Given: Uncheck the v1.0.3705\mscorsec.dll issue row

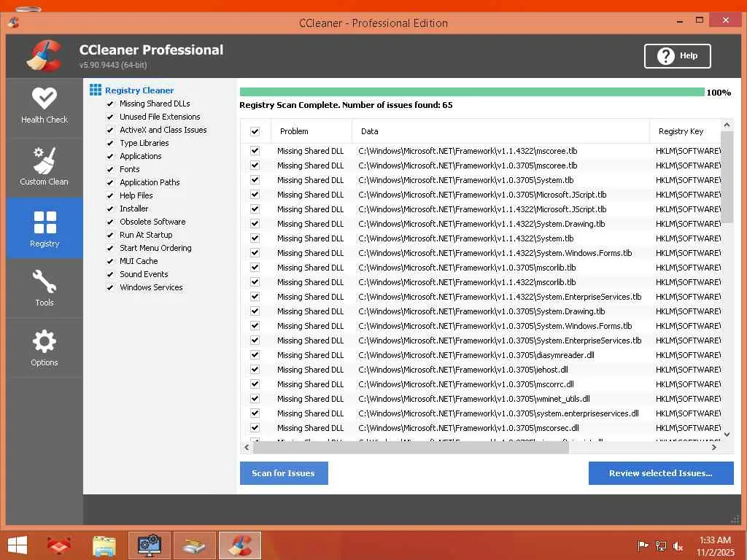Looking at the screenshot, I should point(255,427).
